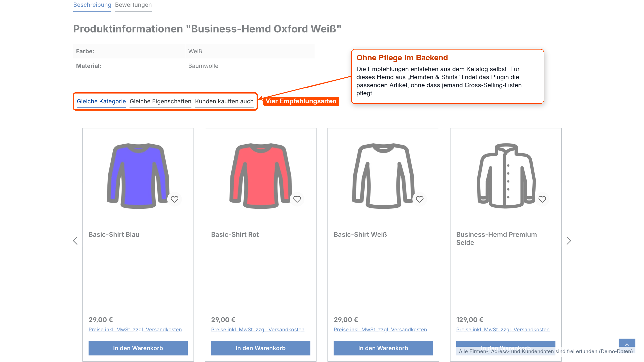Open the Business-Hemd Premium Seide shirt image
The width and height of the screenshot is (644, 362).
pyautogui.click(x=506, y=176)
